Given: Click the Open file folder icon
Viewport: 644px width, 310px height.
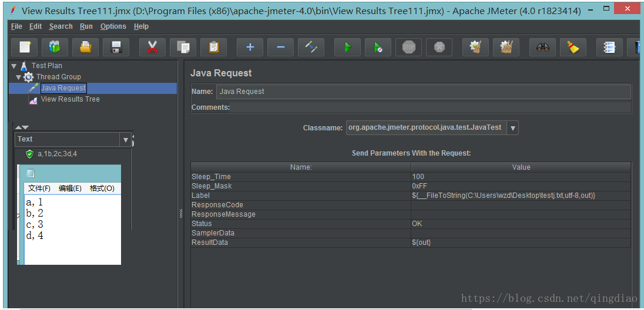Looking at the screenshot, I should point(85,47).
